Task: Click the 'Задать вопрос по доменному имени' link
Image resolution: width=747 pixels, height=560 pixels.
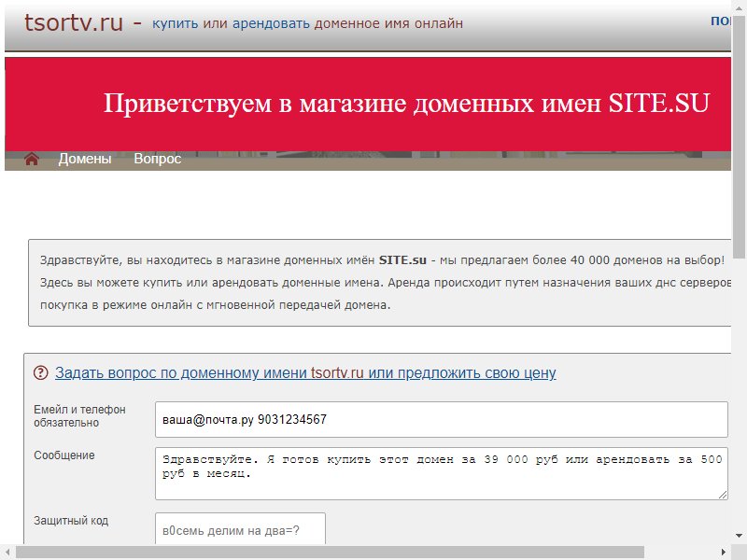Action: coord(305,372)
